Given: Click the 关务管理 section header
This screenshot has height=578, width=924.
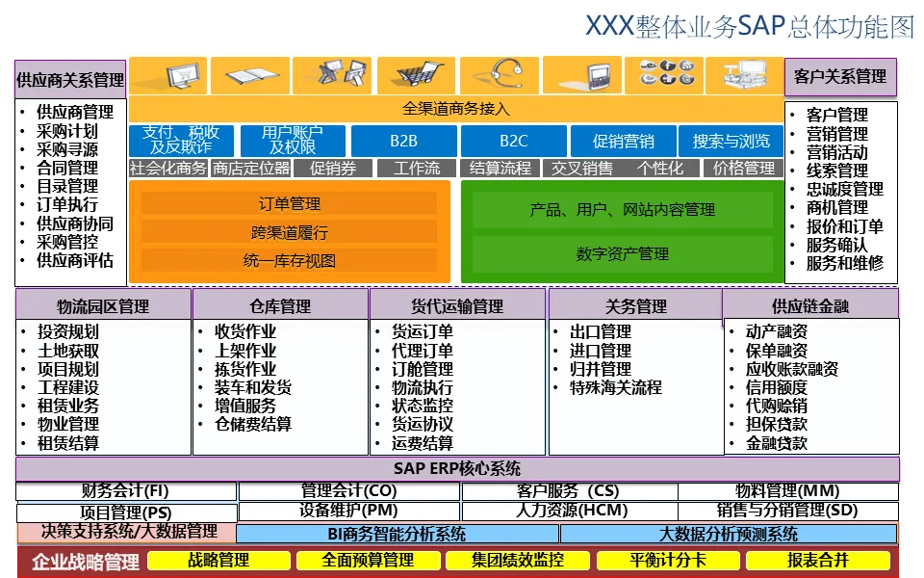Looking at the screenshot, I should [636, 305].
